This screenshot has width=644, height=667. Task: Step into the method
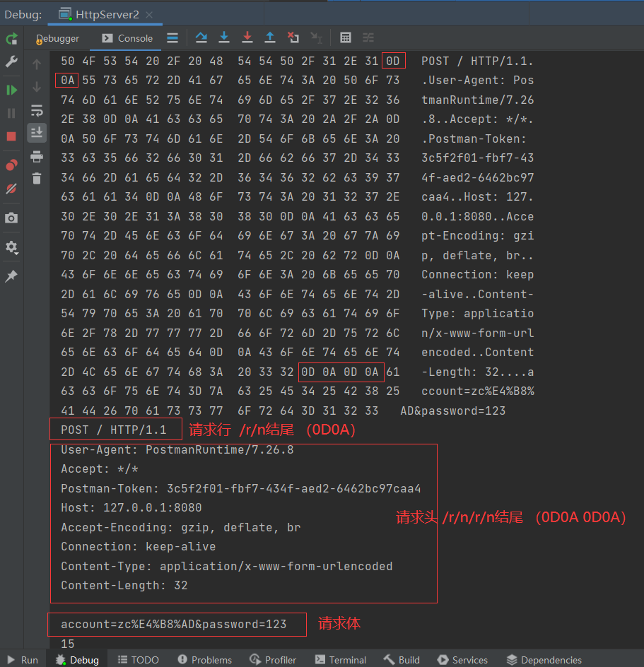[224, 38]
